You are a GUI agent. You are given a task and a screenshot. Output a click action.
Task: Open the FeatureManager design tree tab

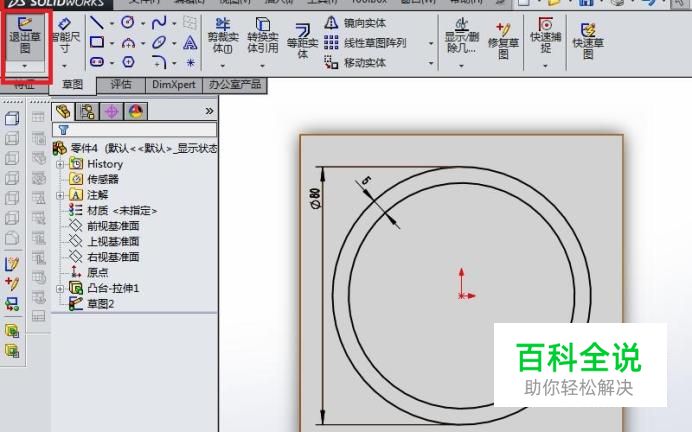[x=63, y=111]
